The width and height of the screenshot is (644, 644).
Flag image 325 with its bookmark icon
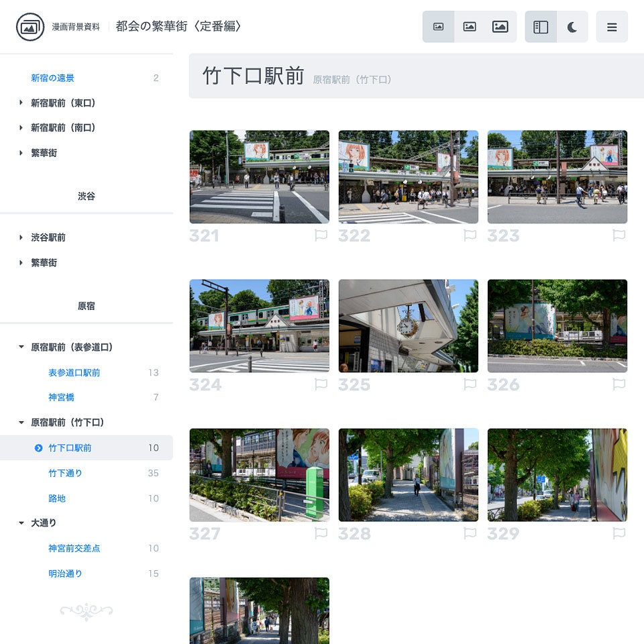tap(470, 384)
